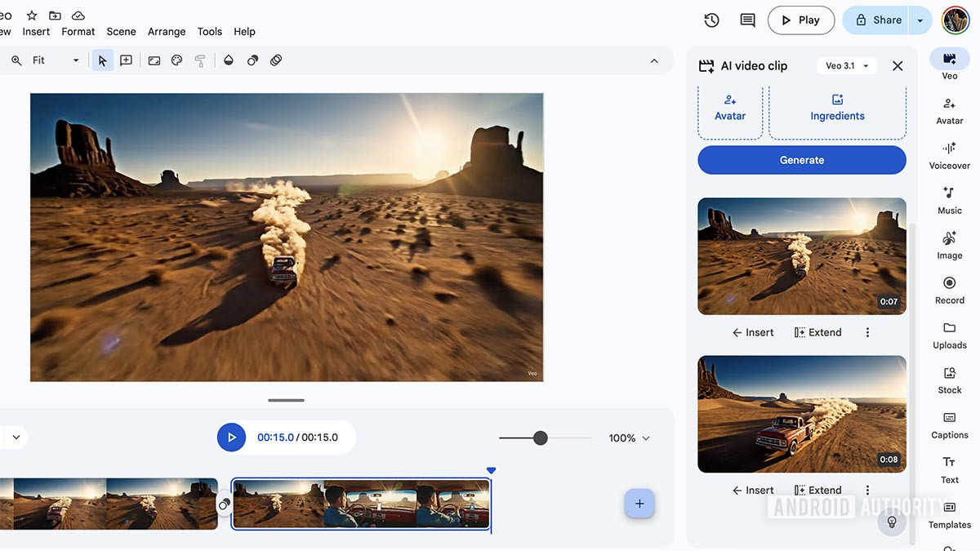This screenshot has height=551, width=980.
Task: Click the panel resize handle below canvas
Action: (286, 400)
